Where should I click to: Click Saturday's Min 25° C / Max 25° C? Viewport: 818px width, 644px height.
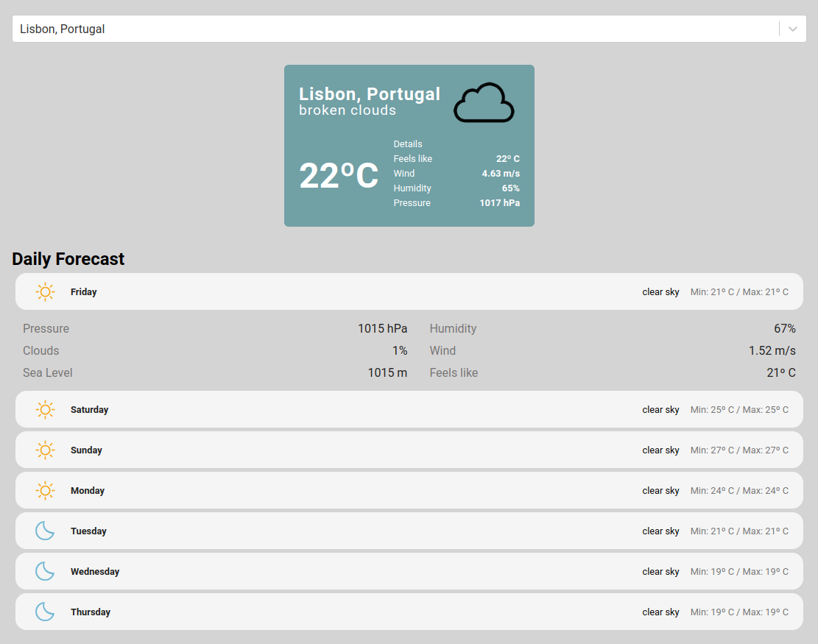tap(739, 410)
